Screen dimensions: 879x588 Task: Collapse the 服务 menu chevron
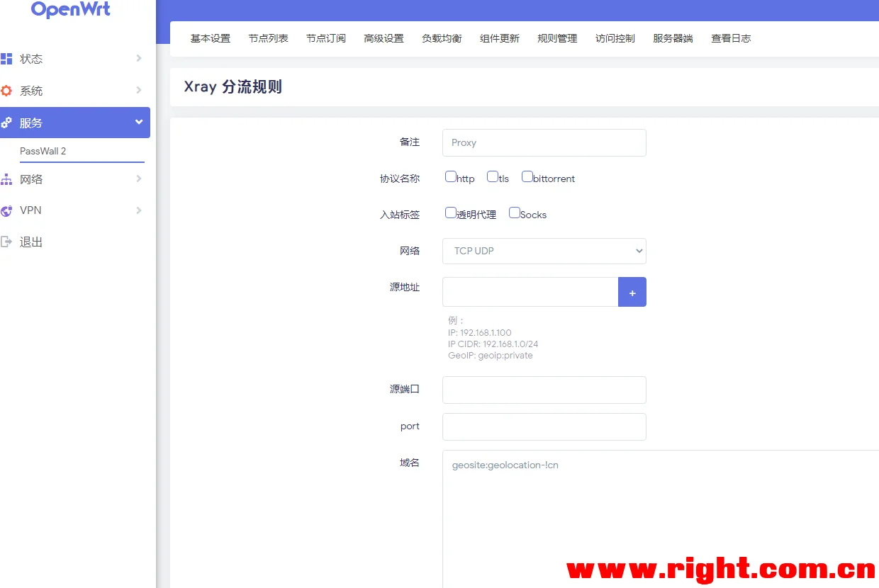139,123
